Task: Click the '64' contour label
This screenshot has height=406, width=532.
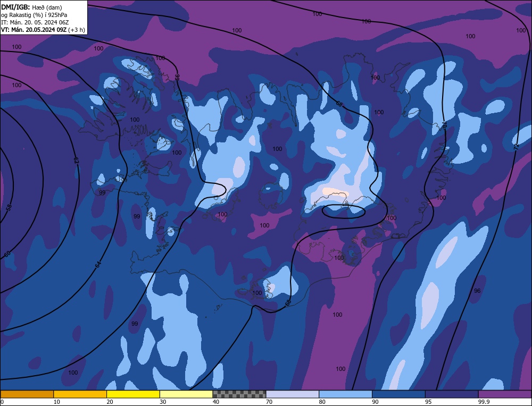Action: coord(98,265)
